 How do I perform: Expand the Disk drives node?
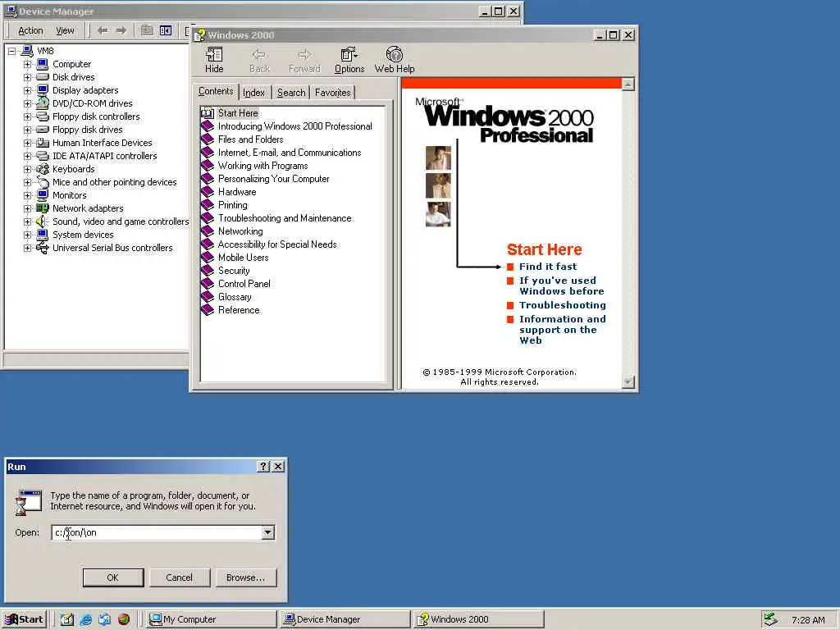pyautogui.click(x=27, y=77)
